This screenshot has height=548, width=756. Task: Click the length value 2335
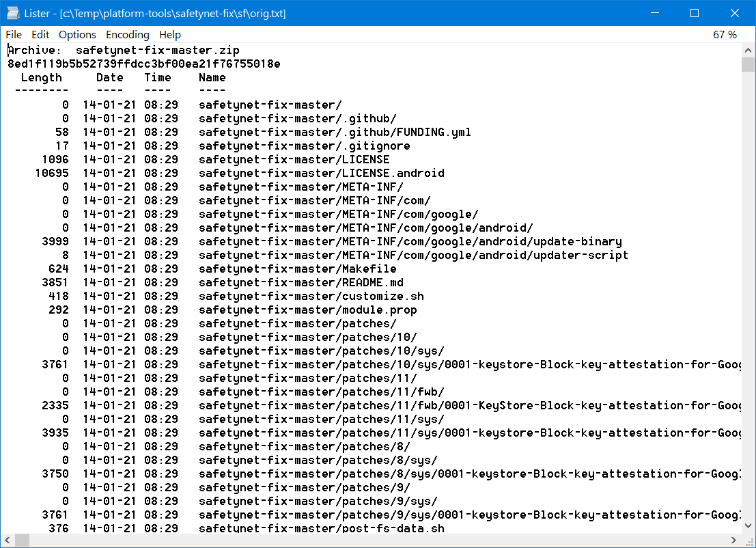(x=55, y=405)
